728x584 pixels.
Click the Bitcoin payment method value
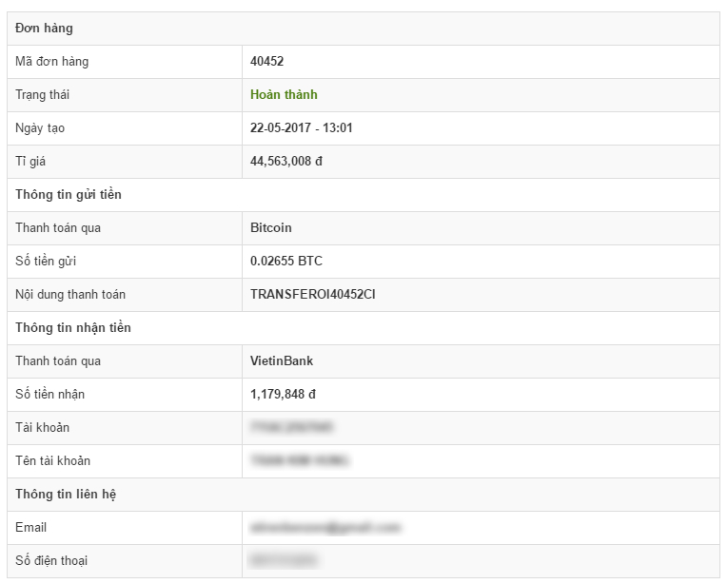point(270,228)
